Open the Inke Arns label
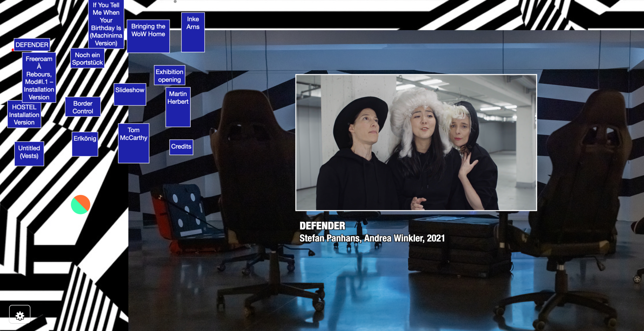Viewport: 644px width, 331px height. pos(193,32)
